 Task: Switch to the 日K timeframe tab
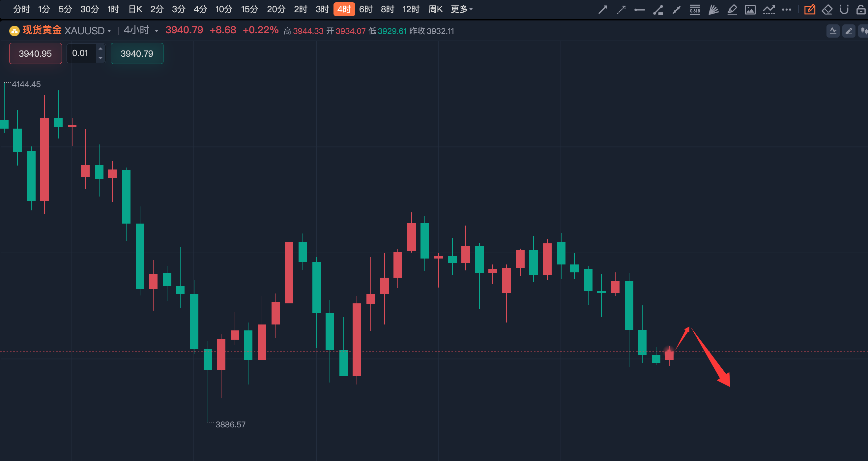tap(135, 10)
